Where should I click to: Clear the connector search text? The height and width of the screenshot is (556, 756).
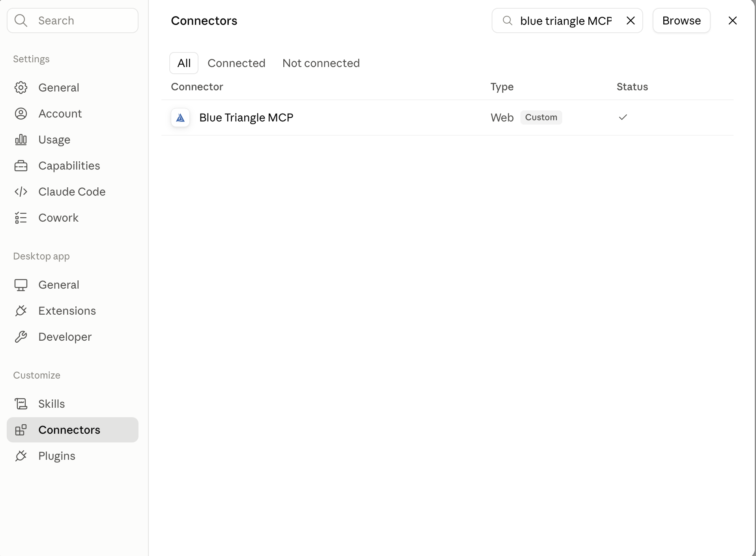[x=631, y=21]
